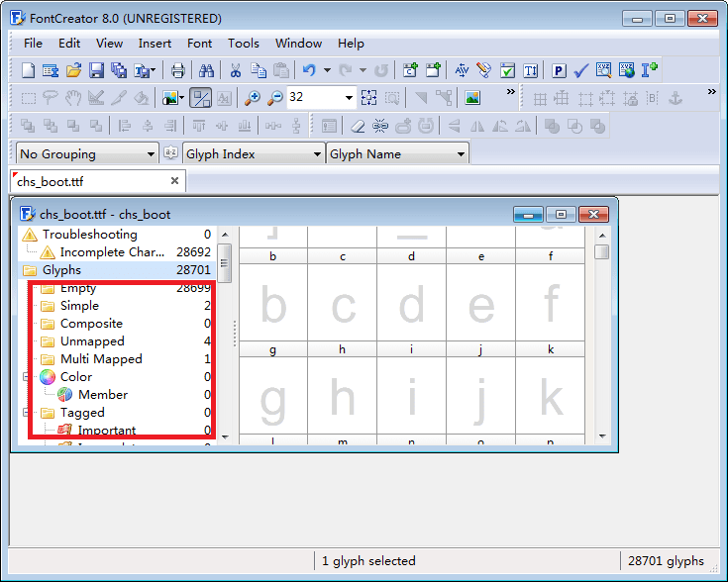The width and height of the screenshot is (728, 582).
Task: Select the glyph cell for letter g
Action: pos(273,398)
